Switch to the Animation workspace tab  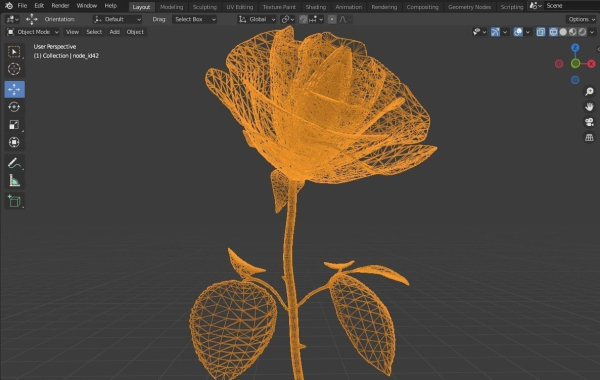point(349,7)
